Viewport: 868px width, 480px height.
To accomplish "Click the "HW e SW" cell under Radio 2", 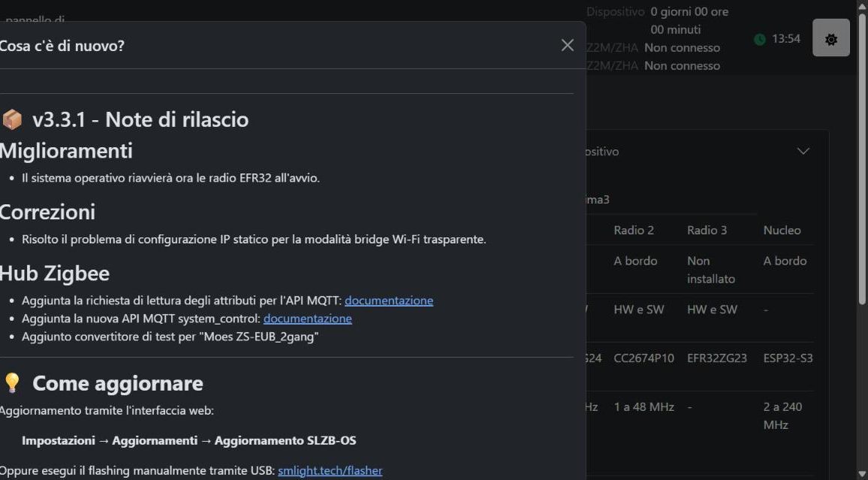I will click(639, 309).
